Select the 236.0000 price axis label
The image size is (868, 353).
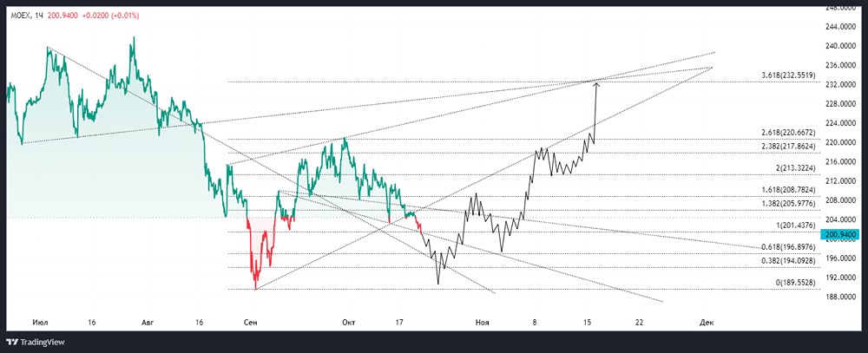(x=842, y=65)
